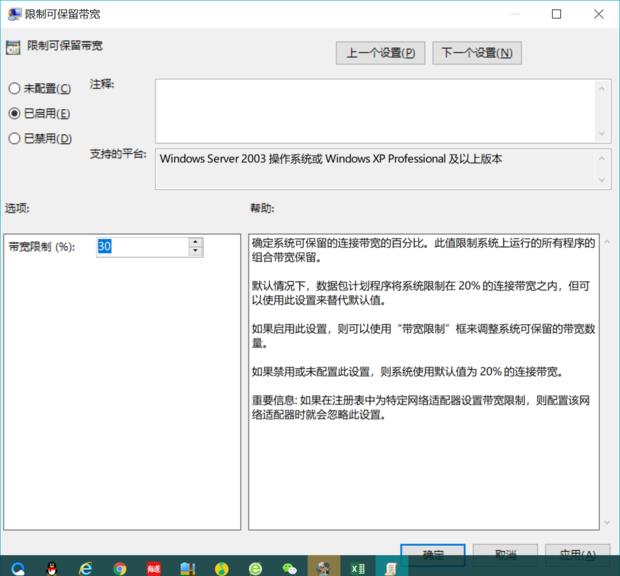Select the 已禁用(D) radio button

tap(40, 138)
